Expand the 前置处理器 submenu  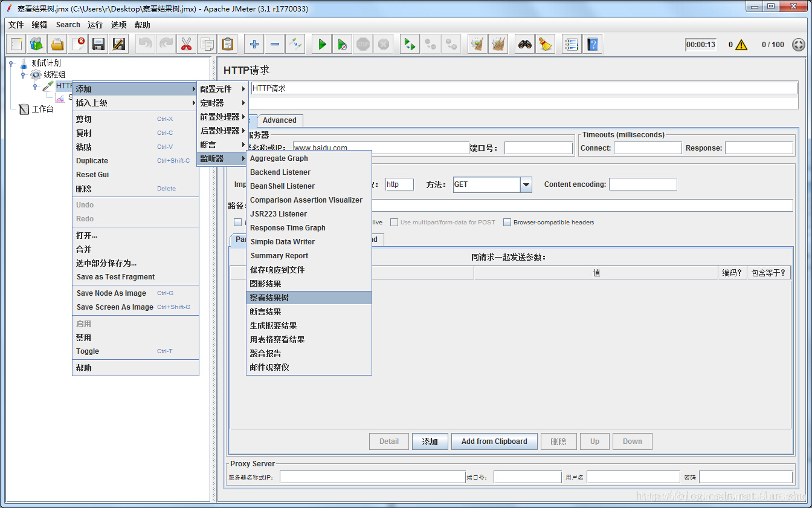pos(222,117)
